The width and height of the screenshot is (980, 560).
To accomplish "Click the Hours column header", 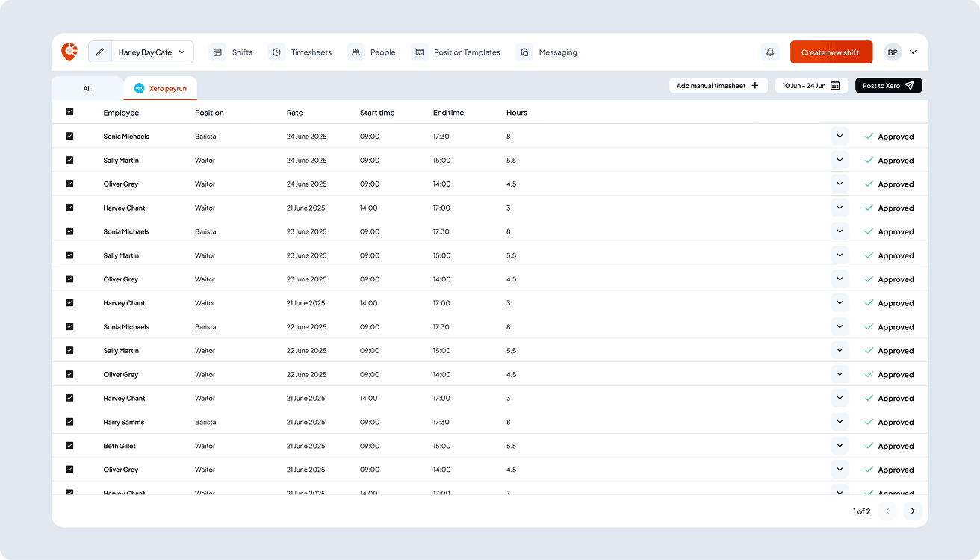I will coord(517,113).
